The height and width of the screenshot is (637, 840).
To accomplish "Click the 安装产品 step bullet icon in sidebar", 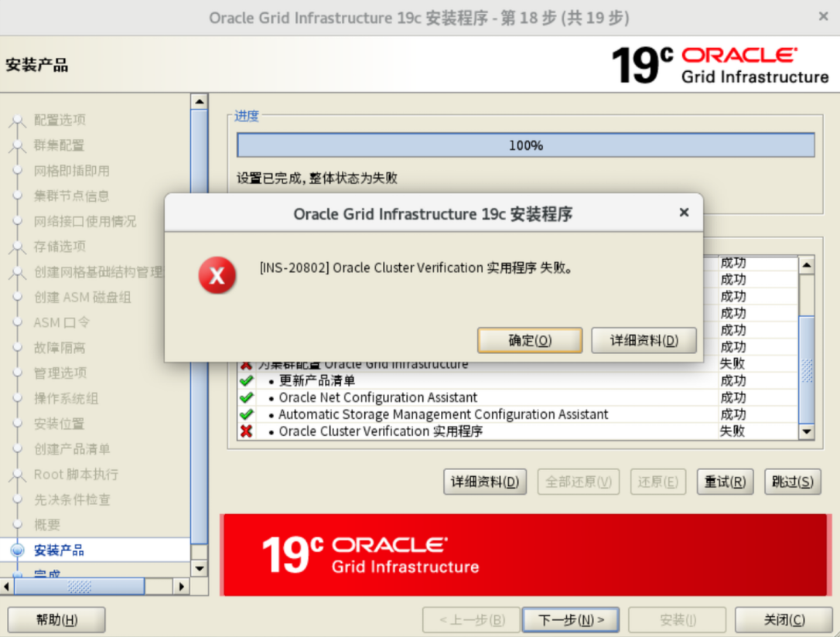I will tap(17, 550).
